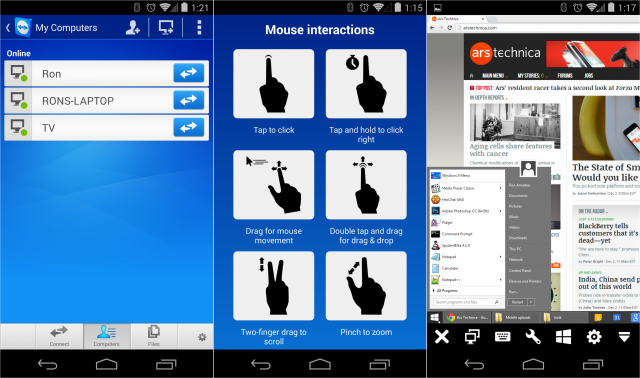Open session settings gear in black toolbar
Screen dimensions: 640x378
coord(594,337)
